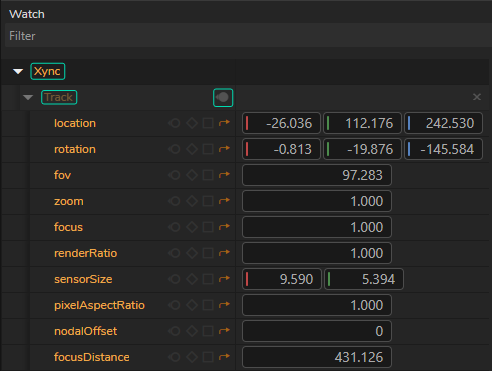Click the focusDistance value 431.126
The image size is (492, 371).
[317, 357]
